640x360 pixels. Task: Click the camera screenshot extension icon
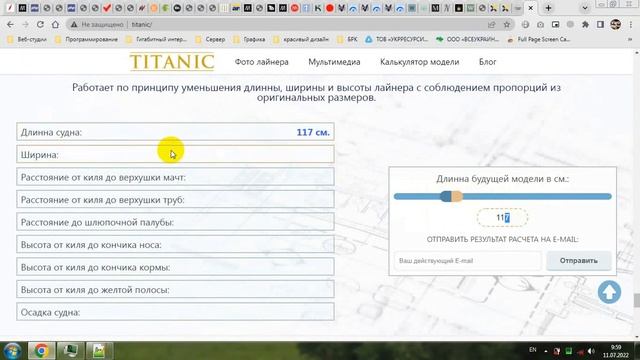point(540,24)
